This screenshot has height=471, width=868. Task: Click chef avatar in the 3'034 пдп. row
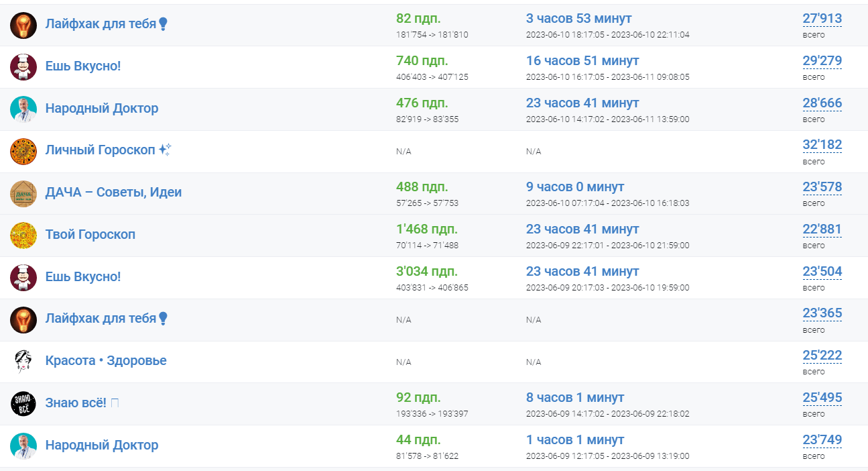coord(23,278)
